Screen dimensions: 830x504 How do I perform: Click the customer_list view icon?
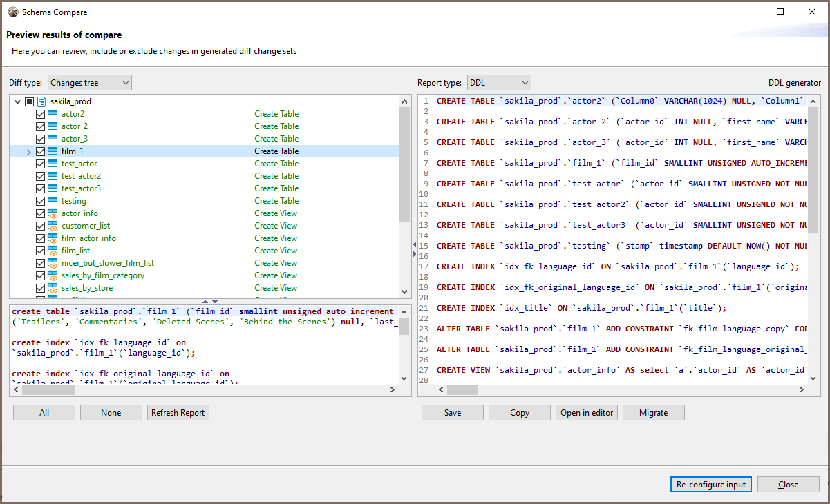tap(53, 226)
